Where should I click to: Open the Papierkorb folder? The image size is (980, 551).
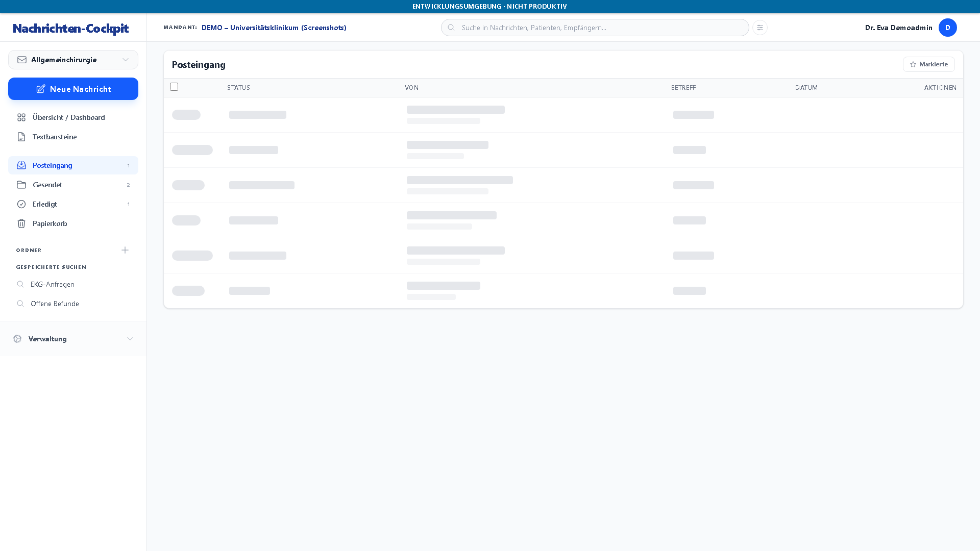(73, 223)
